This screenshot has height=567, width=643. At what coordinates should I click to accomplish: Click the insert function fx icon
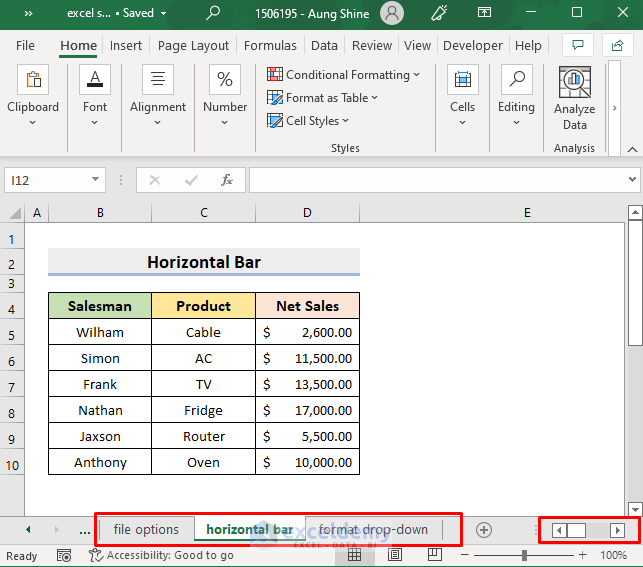click(x=227, y=180)
